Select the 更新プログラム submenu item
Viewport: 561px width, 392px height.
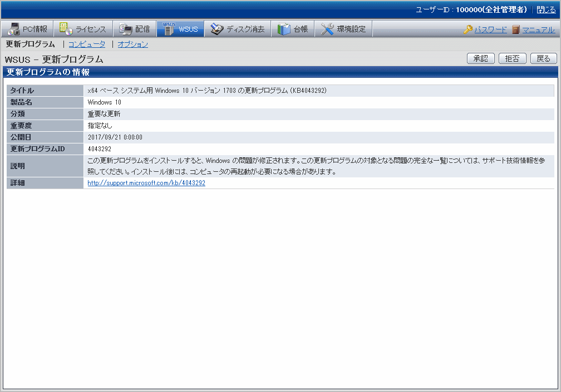31,44
